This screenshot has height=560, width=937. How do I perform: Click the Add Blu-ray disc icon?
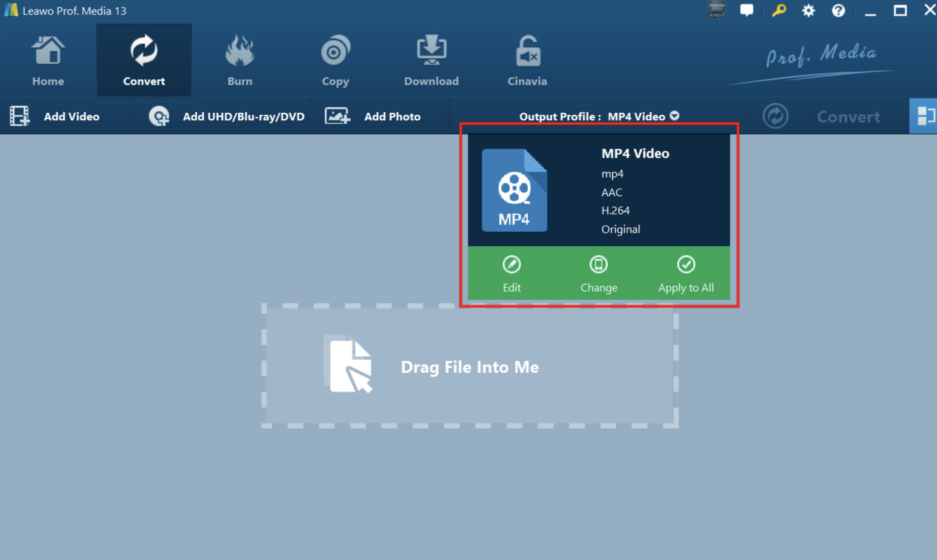[159, 116]
